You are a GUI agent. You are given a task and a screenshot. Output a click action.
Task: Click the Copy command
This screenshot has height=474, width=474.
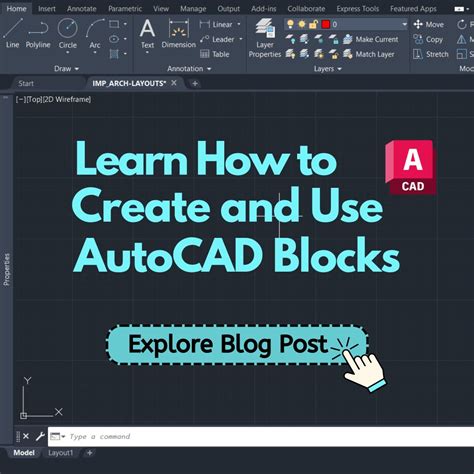pyautogui.click(x=428, y=39)
